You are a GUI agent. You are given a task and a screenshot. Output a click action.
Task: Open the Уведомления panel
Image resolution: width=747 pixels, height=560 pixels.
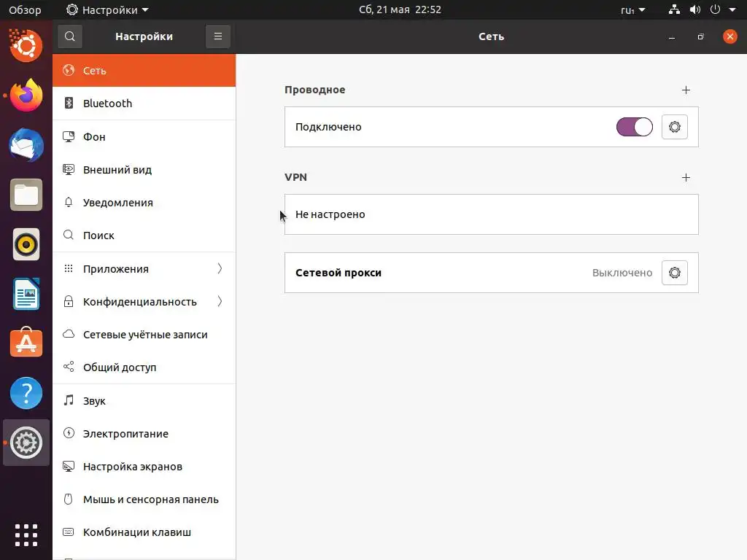click(x=144, y=203)
